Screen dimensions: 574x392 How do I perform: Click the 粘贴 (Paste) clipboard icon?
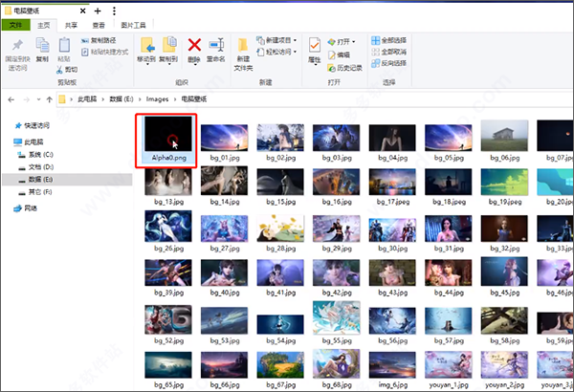64,45
